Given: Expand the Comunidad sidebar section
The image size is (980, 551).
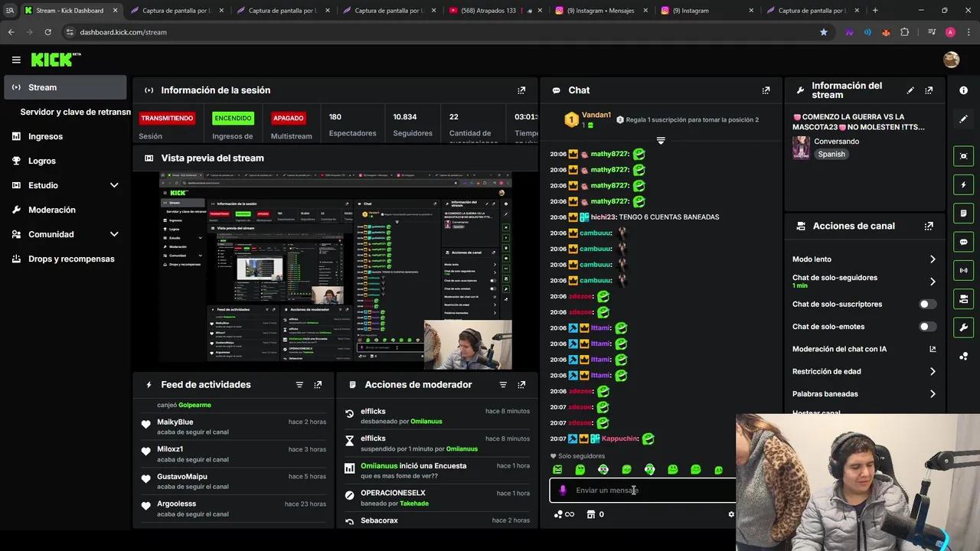Looking at the screenshot, I should pos(114,234).
